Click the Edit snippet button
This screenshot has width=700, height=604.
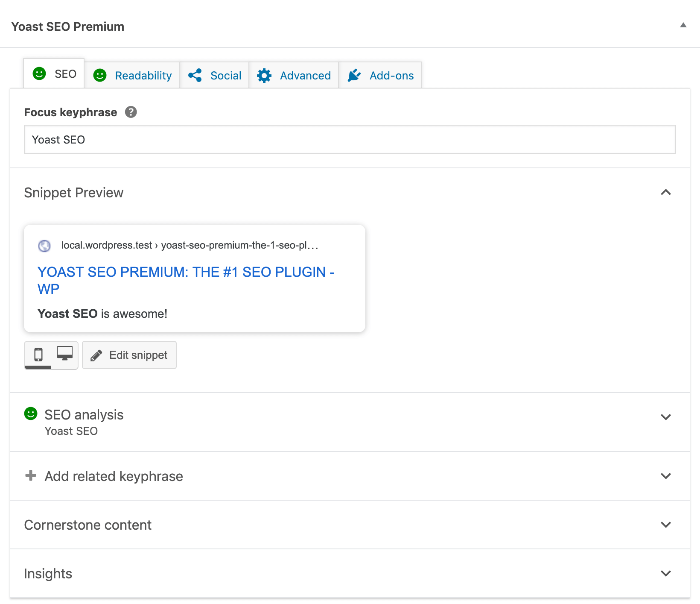point(129,355)
